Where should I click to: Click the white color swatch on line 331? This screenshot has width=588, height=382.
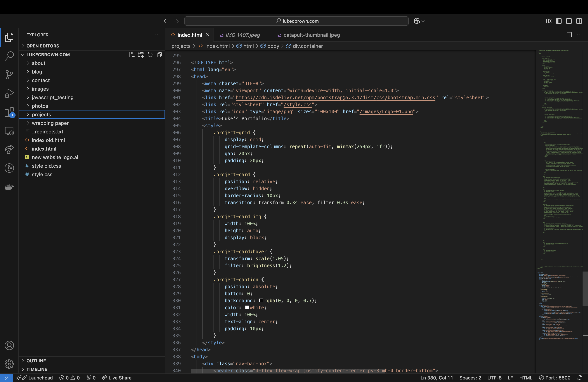tap(247, 308)
